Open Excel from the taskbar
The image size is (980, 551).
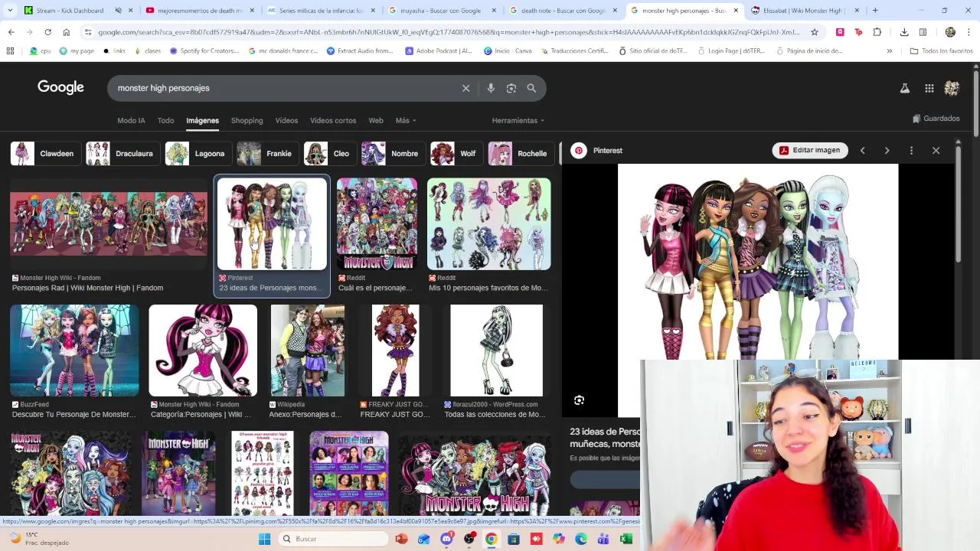[626, 539]
